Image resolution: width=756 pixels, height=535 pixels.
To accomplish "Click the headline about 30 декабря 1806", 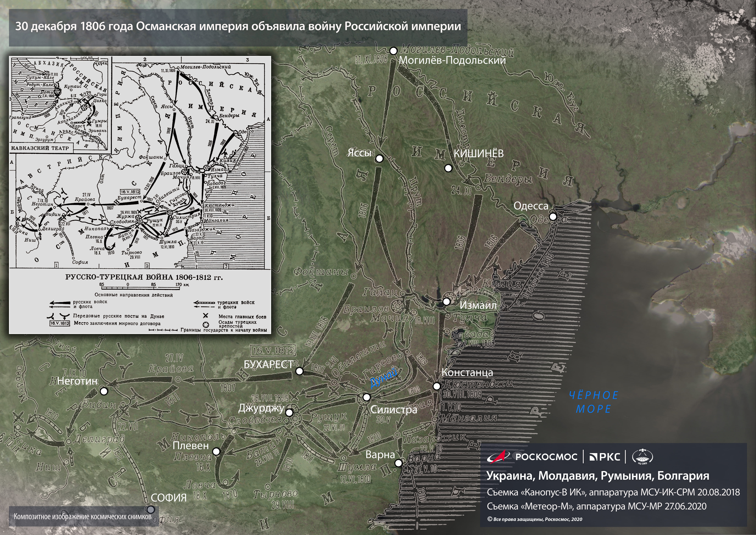I will 238,27.
